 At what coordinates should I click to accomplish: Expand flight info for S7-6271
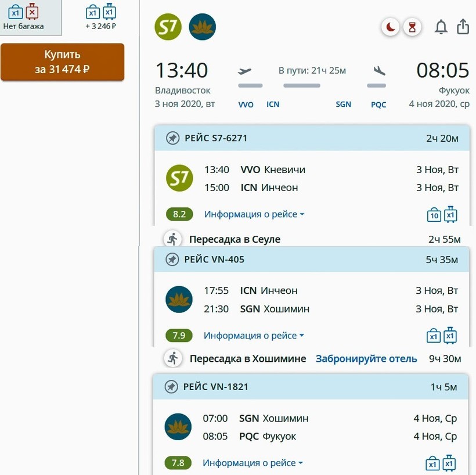254,214
